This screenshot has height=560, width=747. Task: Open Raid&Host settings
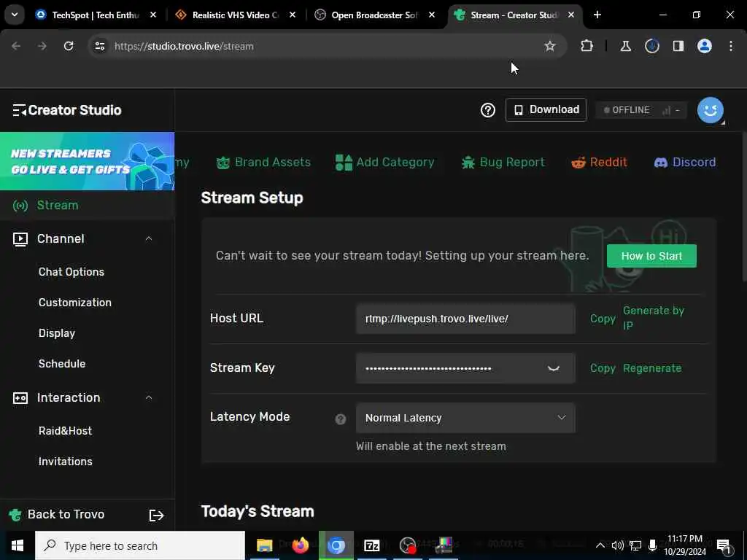point(65,431)
